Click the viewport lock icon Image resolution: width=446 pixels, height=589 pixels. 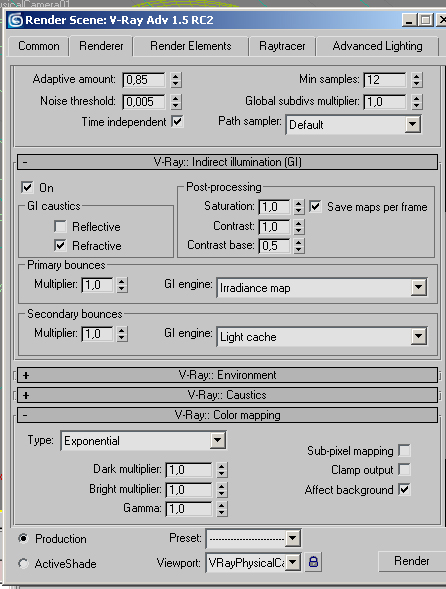pos(313,562)
